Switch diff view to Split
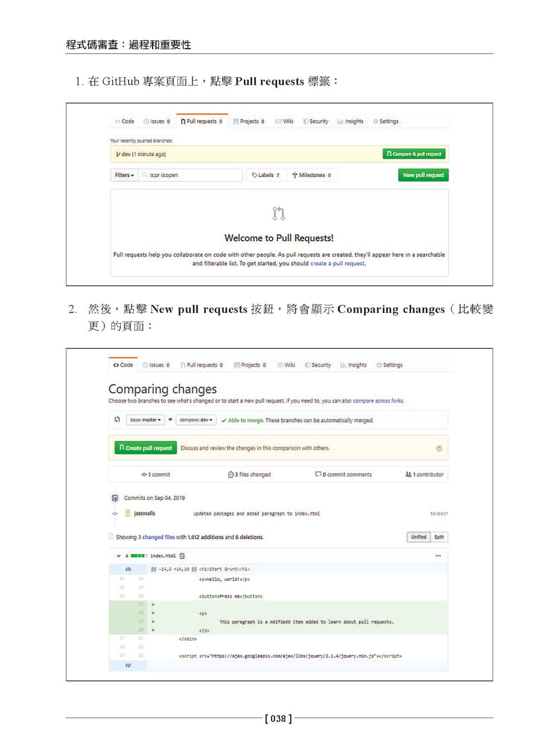 coord(439,537)
